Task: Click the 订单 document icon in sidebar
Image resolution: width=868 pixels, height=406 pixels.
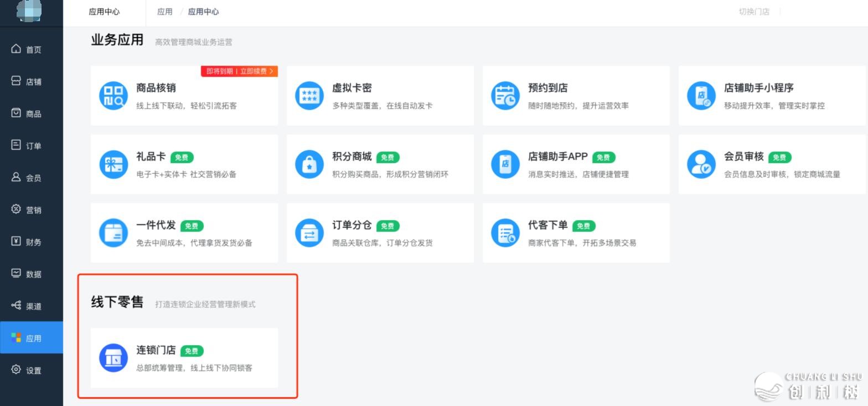Action: [x=16, y=145]
